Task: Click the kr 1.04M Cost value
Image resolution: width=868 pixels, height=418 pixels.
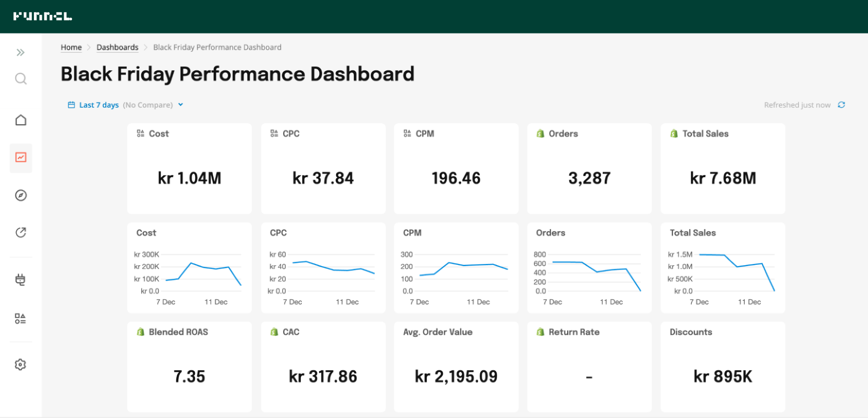Action: click(189, 178)
